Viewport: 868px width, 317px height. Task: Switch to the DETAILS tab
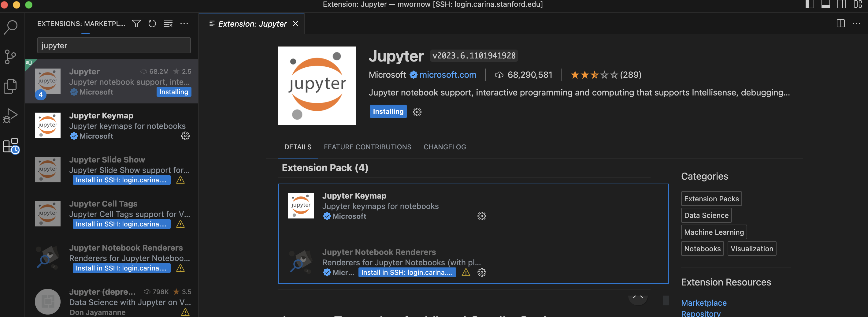[x=298, y=147]
